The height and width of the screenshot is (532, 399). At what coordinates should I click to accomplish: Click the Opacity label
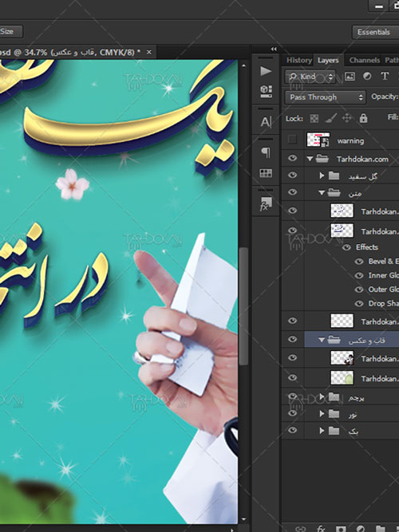point(385,97)
